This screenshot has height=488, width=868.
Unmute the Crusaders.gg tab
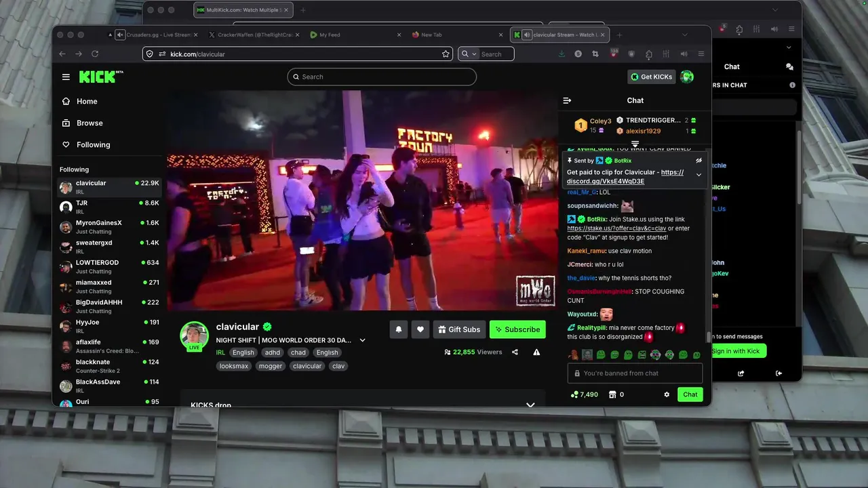click(x=120, y=35)
